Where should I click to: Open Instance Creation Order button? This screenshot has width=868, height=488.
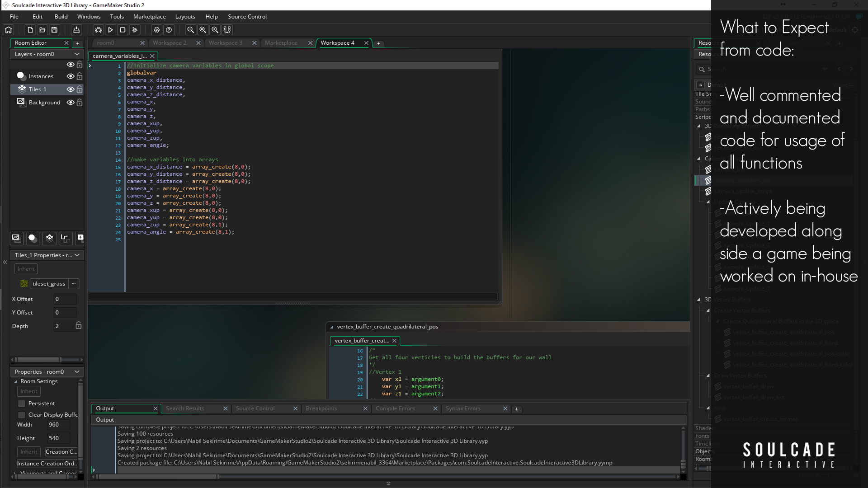[x=47, y=464]
